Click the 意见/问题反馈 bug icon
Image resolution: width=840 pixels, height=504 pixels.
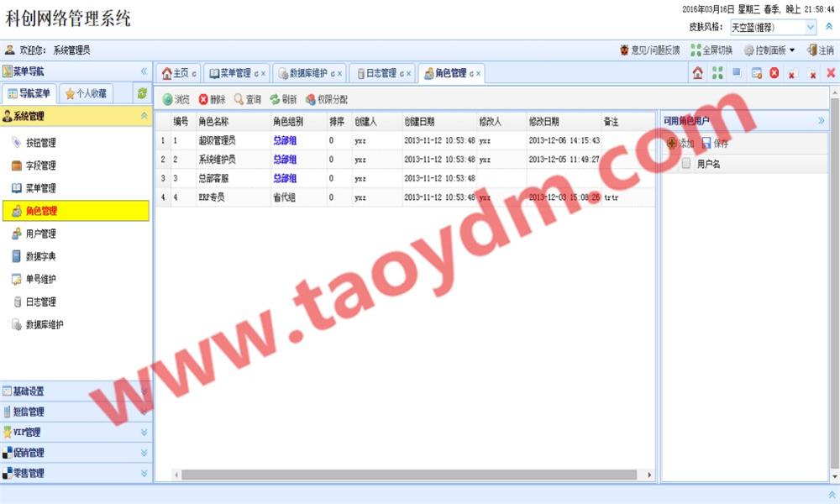(624, 50)
